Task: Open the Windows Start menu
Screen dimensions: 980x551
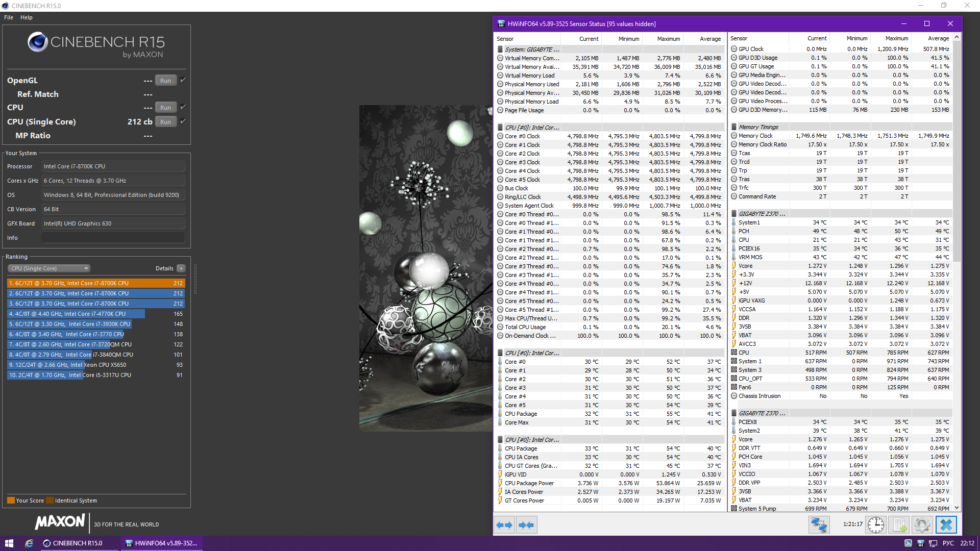Action: (9, 543)
